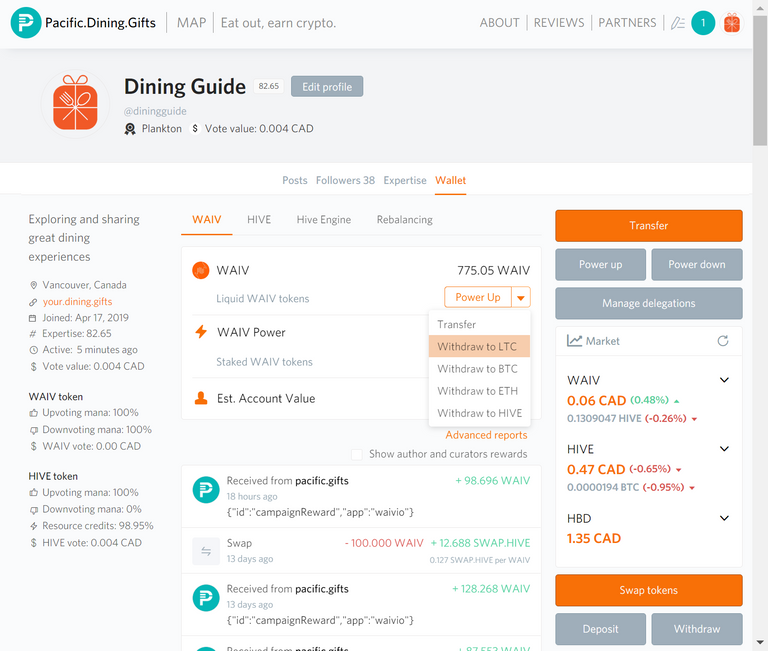Click the outlined Power Up button

coord(478,297)
